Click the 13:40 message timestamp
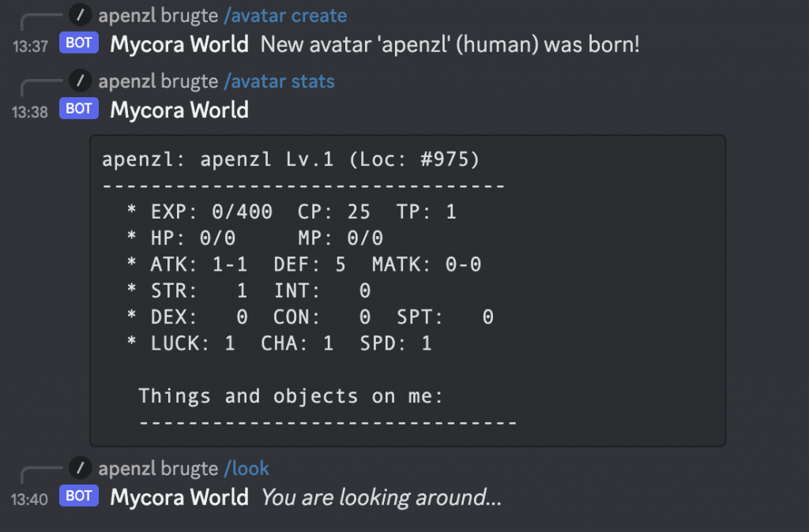Screen dimensions: 809x532 [x=30, y=500]
